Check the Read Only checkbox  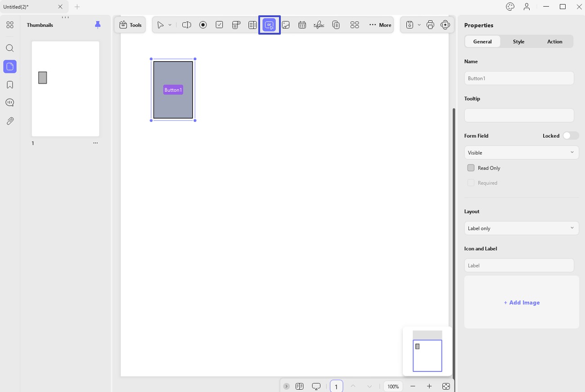[471, 168]
